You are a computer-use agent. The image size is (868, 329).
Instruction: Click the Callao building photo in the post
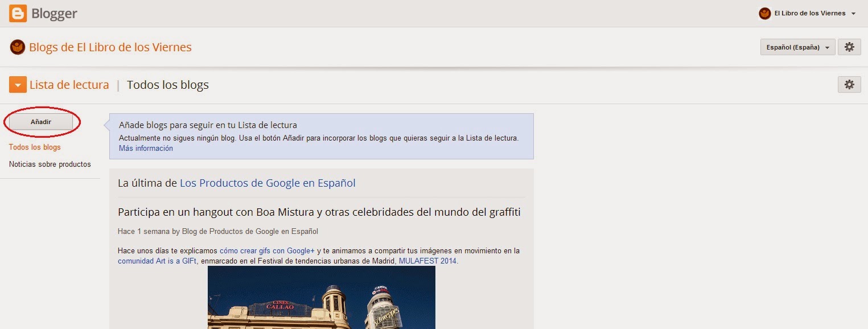[x=321, y=299]
